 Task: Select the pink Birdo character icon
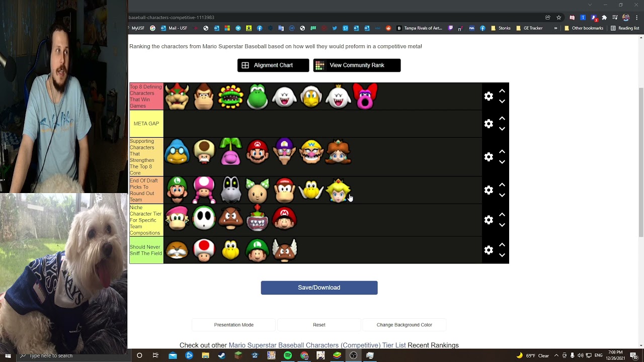tap(365, 97)
